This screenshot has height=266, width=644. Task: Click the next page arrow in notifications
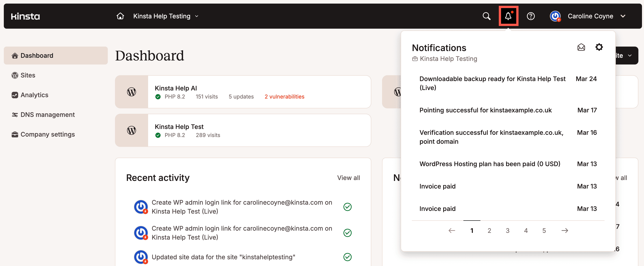[565, 231]
